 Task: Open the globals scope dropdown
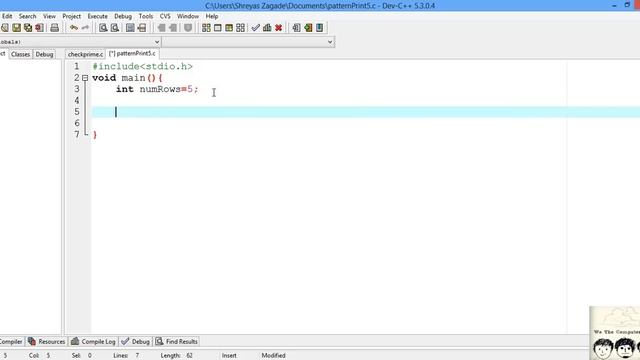click(x=157, y=42)
